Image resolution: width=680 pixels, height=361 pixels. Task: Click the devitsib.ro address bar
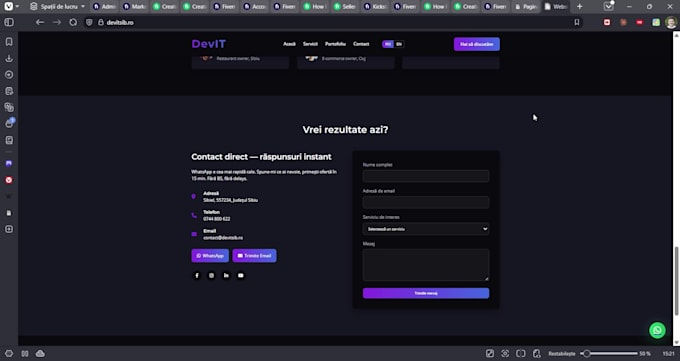120,23
